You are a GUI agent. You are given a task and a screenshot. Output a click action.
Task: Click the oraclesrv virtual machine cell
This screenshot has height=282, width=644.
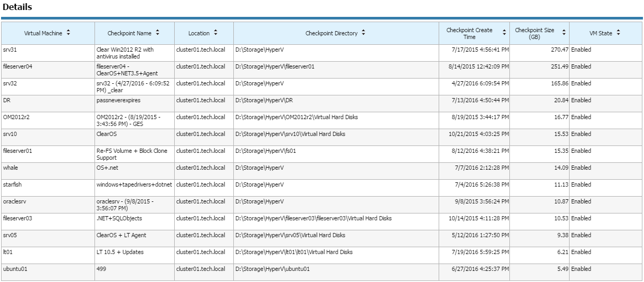coord(48,205)
